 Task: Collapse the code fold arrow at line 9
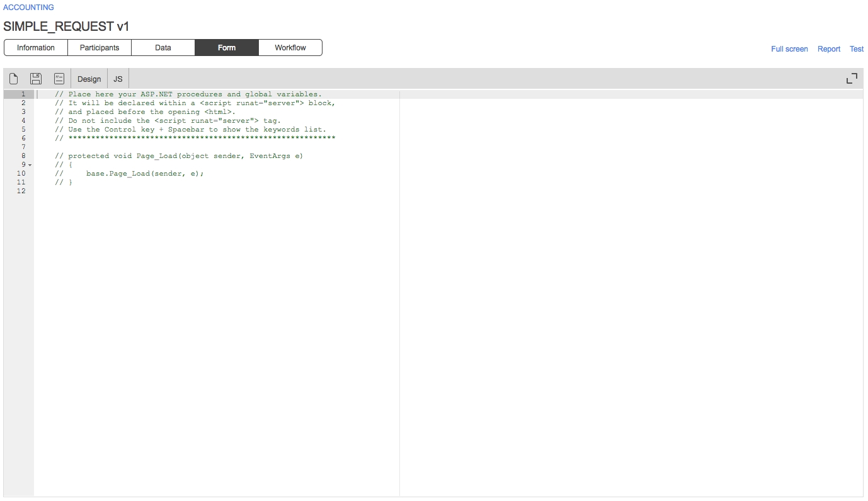pyautogui.click(x=30, y=165)
